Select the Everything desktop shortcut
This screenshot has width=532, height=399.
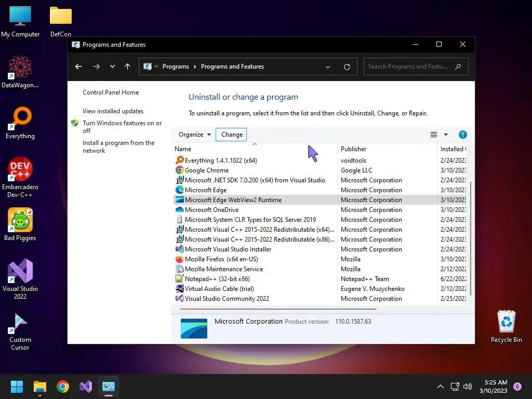(20, 123)
